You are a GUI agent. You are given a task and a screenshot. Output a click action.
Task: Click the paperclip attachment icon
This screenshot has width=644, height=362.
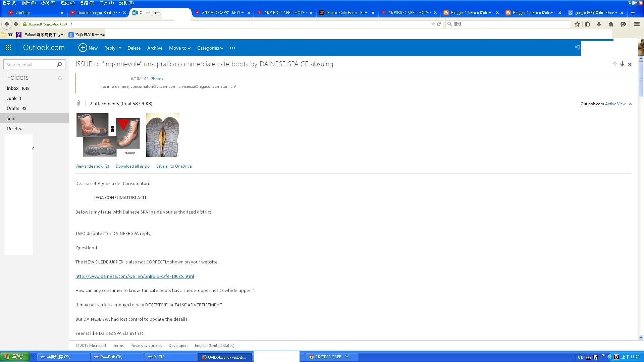tap(78, 103)
